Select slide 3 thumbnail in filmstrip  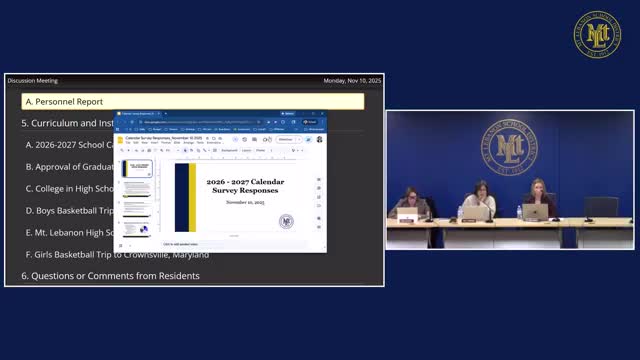(137, 209)
